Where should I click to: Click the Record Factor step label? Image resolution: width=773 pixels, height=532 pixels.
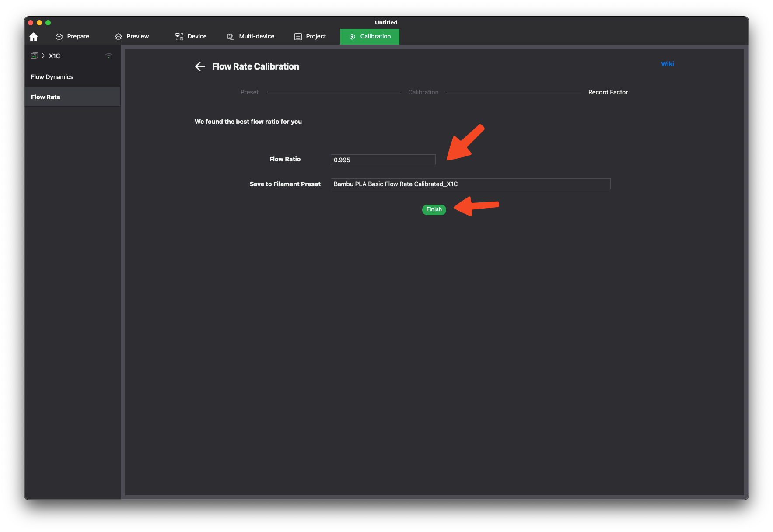point(608,92)
